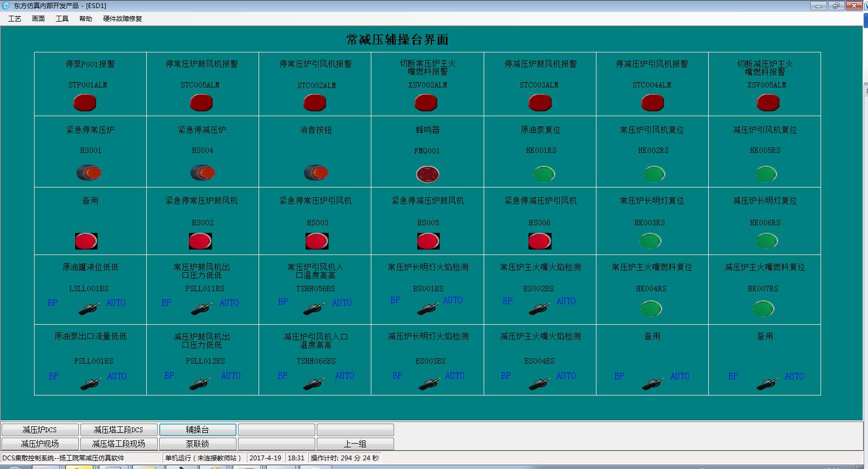Viewport: 868px width, 469px height.
Task: Toggle the BS003BS bypass switch
Action: 429,384
